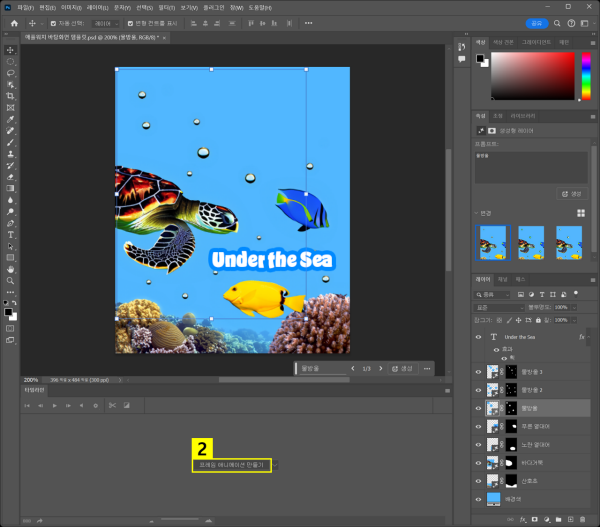Select the Type tool in the toolbar
The height and width of the screenshot is (527, 600).
pyautogui.click(x=11, y=234)
